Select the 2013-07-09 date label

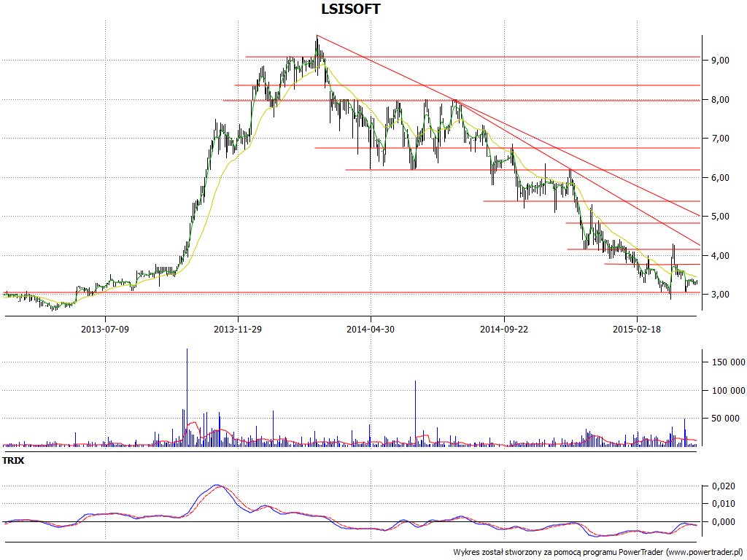tap(105, 329)
